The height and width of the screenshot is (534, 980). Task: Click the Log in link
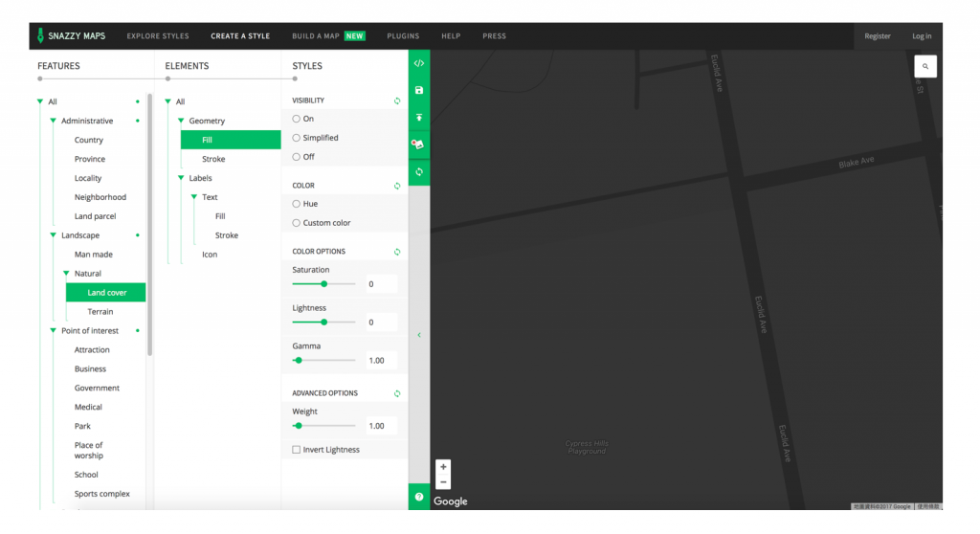click(922, 36)
